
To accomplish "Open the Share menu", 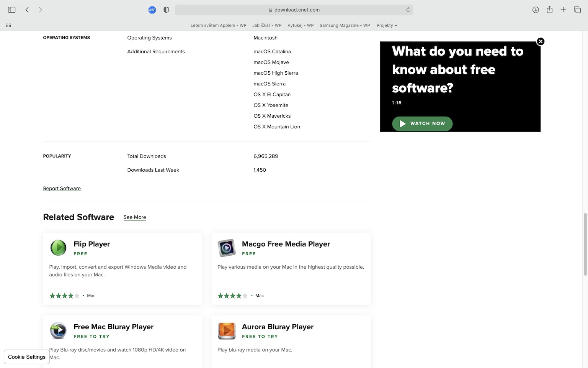I will [549, 10].
